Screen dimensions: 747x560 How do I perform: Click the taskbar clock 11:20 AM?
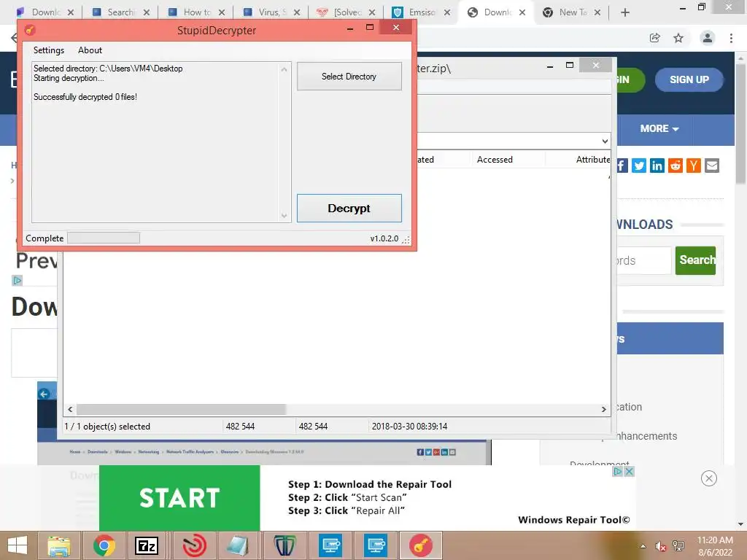tap(715, 540)
